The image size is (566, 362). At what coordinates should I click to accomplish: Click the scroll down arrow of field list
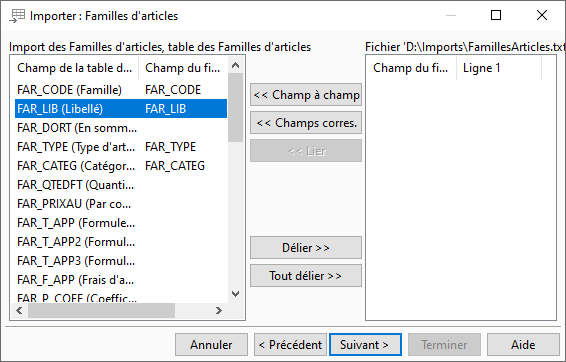tap(236, 294)
